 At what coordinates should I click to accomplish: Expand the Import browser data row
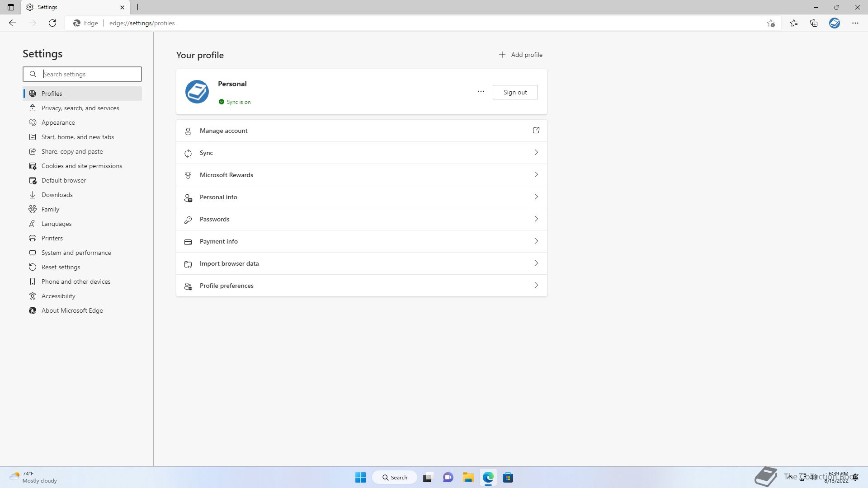(x=362, y=263)
